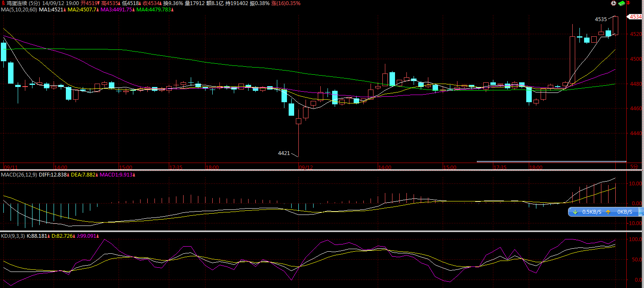The height and width of the screenshot is (288, 644).
Task: Click the red S icon beside 鸡蛋连续
Action: tap(3, 3)
